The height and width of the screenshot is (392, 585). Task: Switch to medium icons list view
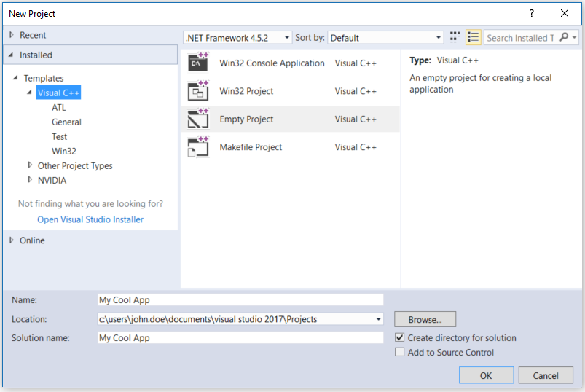coord(473,37)
